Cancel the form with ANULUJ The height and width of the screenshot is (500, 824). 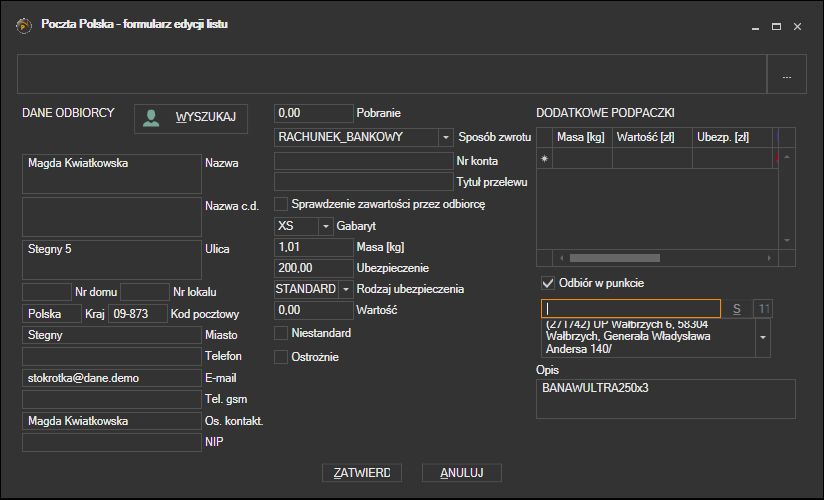[461, 473]
